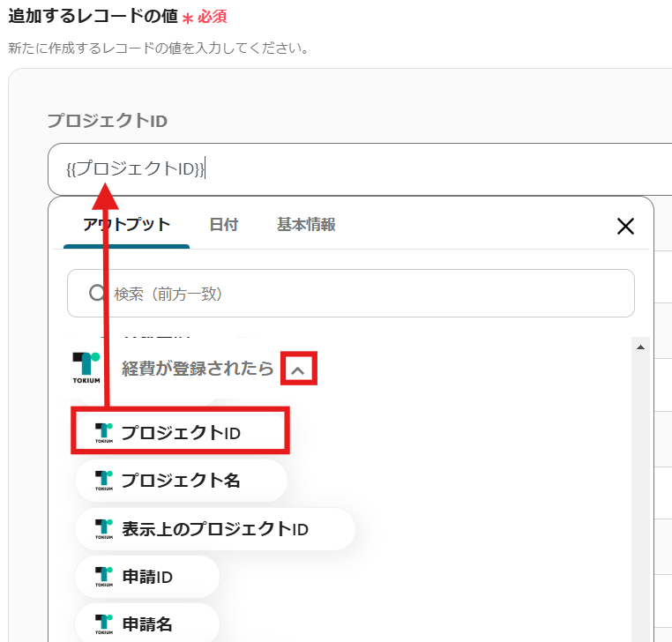The width and height of the screenshot is (672, 642).
Task: Click the magnifier search icon
Action: click(x=97, y=293)
